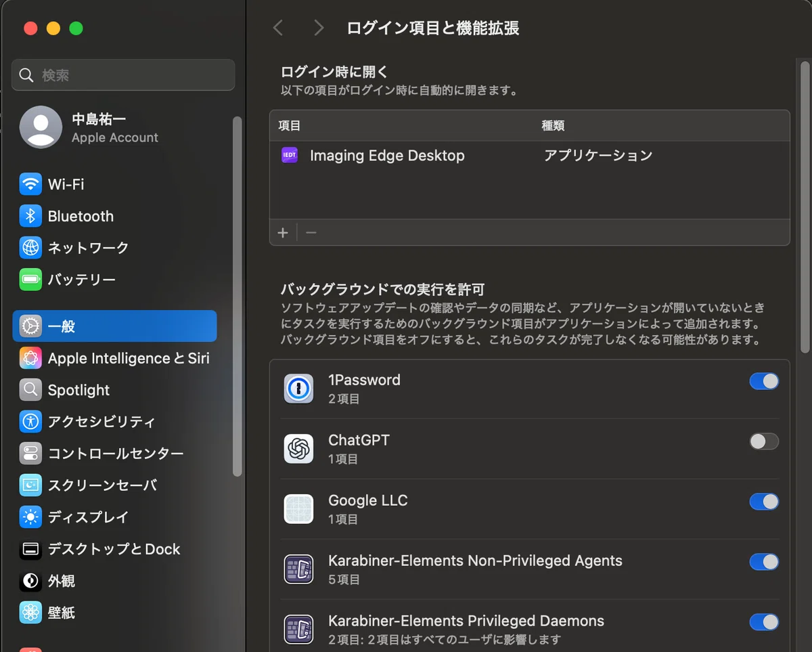This screenshot has width=812, height=652.
Task: Click the main pane vertical scrollbar
Action: pos(805,207)
